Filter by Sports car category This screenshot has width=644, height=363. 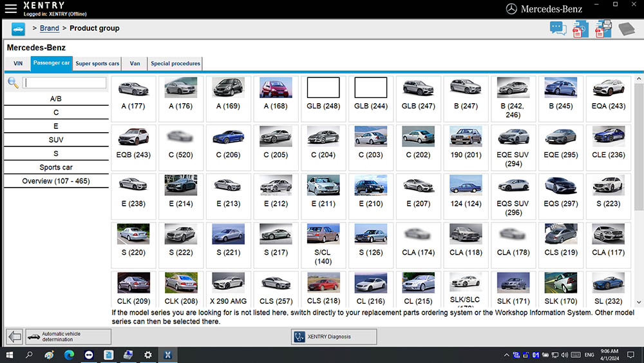56,168
